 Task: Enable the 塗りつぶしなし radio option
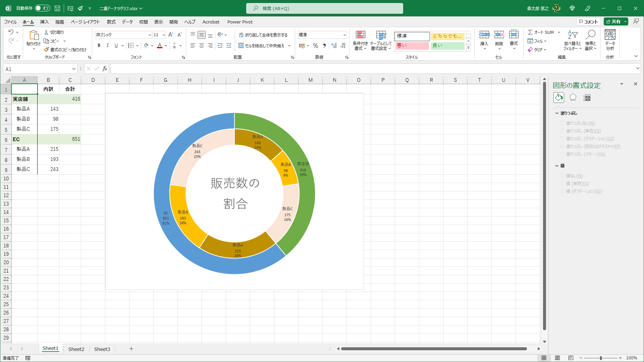(x=562, y=123)
